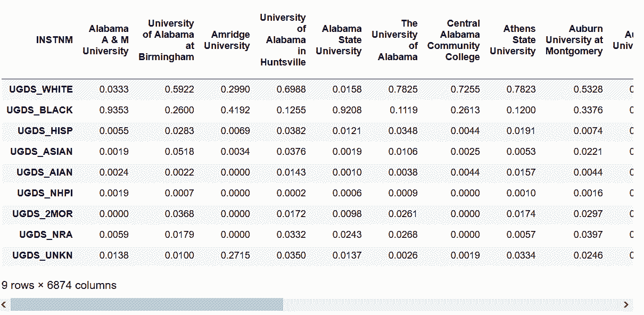Click the UGDS_ASIAN row label
Viewport: 644px width, 315px height.
click(42, 152)
